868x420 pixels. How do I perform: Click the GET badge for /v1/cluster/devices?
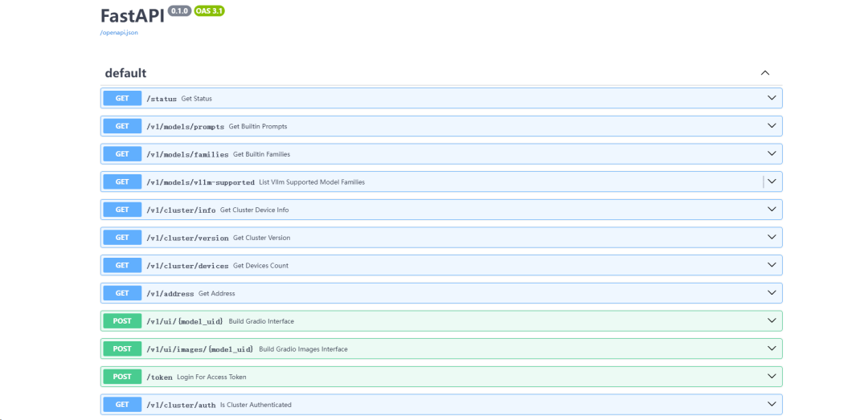[122, 265]
